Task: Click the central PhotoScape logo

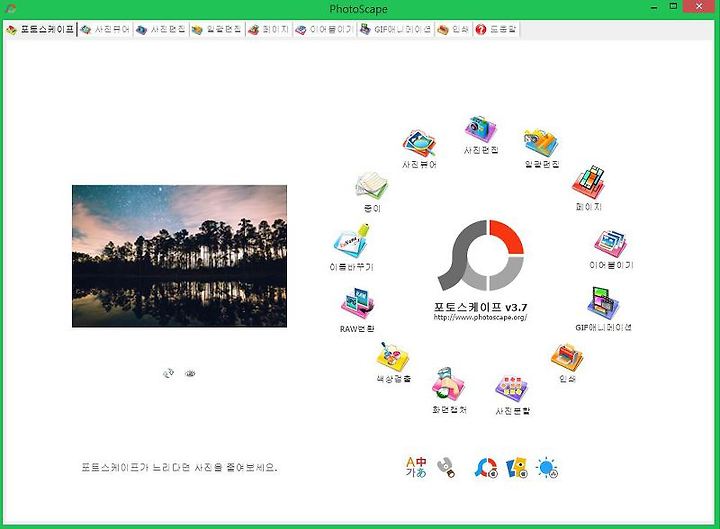Action: click(481, 255)
